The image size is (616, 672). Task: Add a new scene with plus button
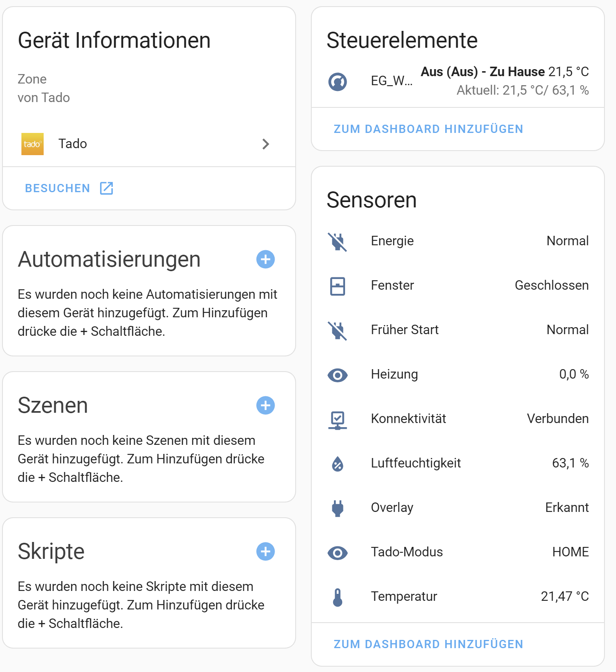pos(266,405)
